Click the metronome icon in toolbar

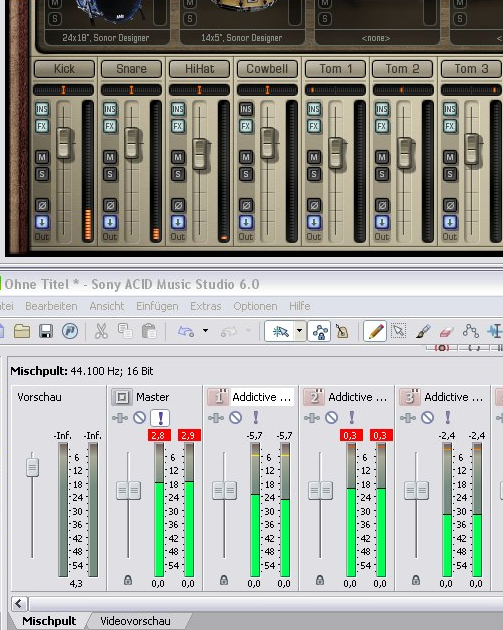pyautogui.click(x=342, y=331)
